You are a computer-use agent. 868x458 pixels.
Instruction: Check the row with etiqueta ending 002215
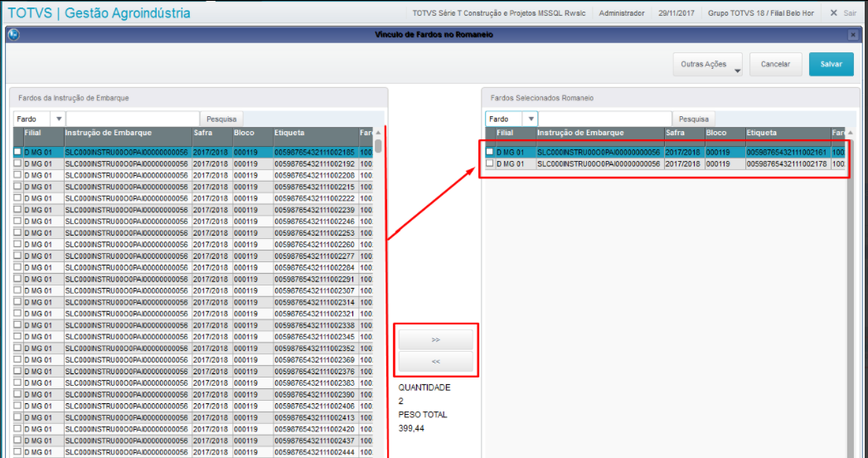17,186
